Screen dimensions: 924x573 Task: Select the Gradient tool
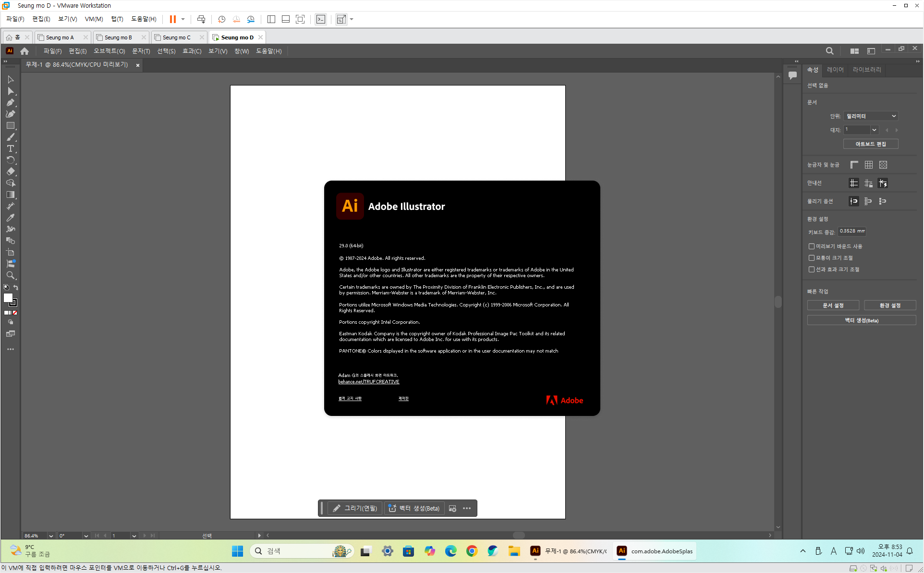point(11,195)
